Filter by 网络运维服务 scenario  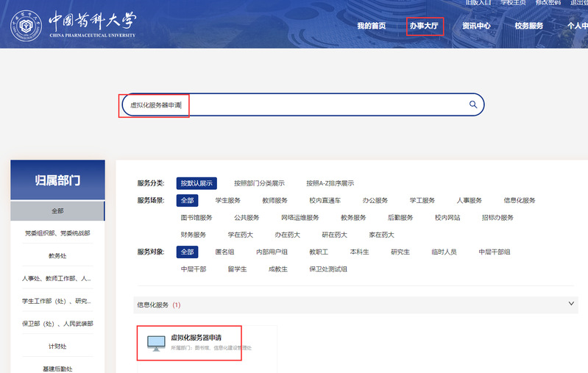pyautogui.click(x=300, y=218)
